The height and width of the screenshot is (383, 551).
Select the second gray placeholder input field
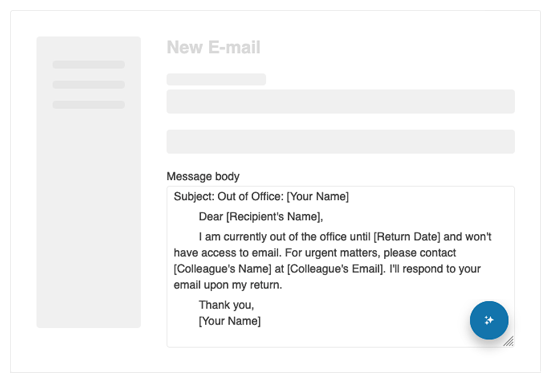tap(341, 142)
